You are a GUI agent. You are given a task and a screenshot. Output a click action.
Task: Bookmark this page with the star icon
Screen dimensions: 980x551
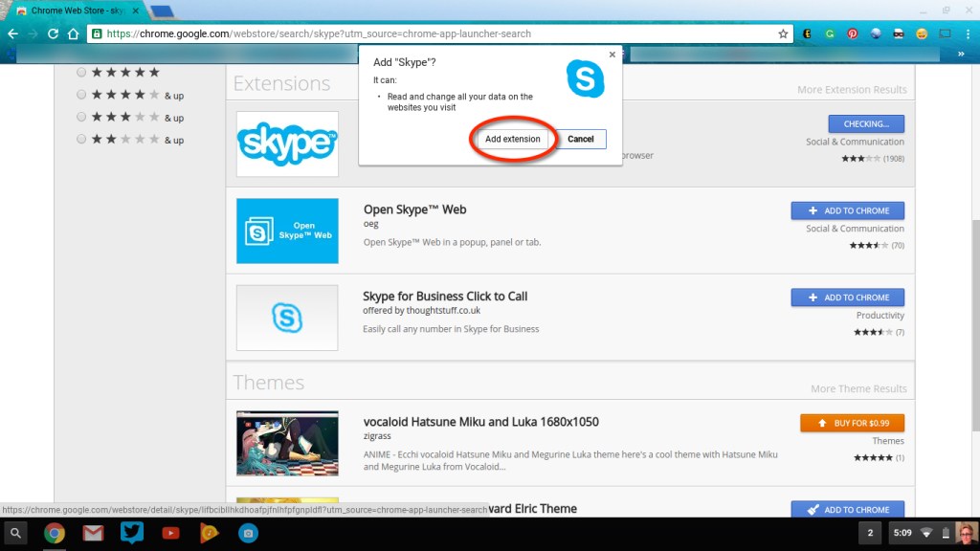pos(784,33)
